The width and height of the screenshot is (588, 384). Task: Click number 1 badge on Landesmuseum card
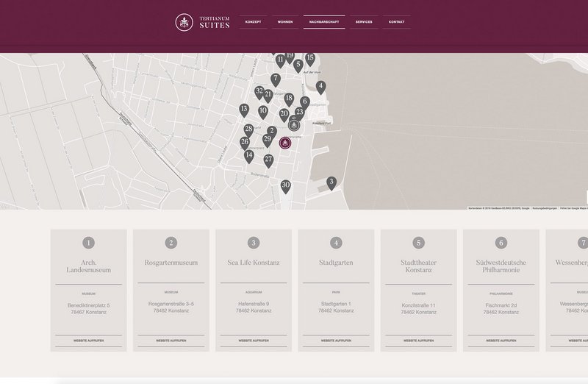(x=88, y=243)
